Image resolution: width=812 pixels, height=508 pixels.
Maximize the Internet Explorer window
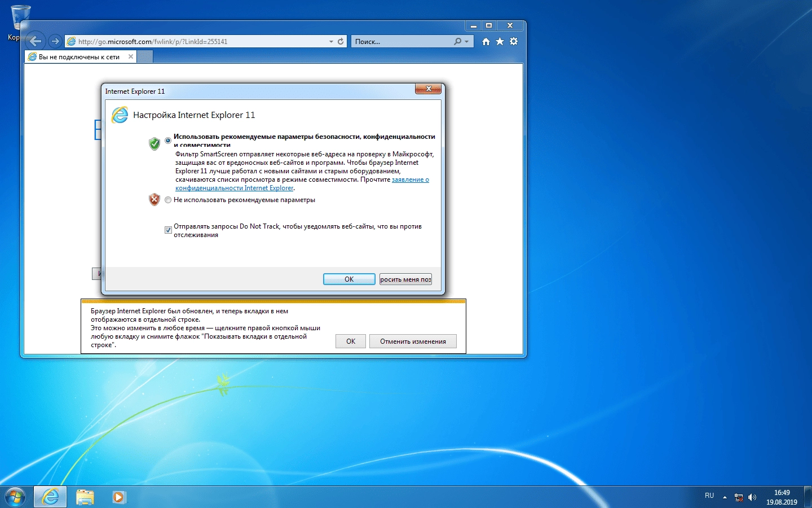pyautogui.click(x=489, y=25)
